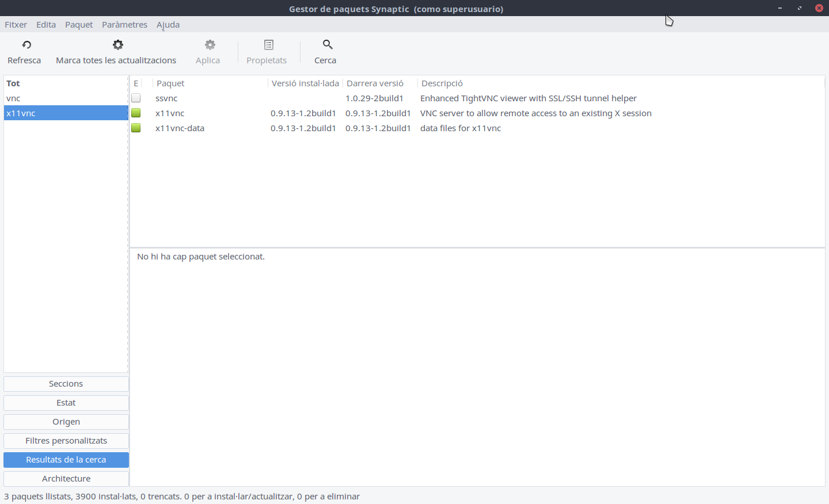
Task: Open the Paquet menu
Action: [79, 25]
